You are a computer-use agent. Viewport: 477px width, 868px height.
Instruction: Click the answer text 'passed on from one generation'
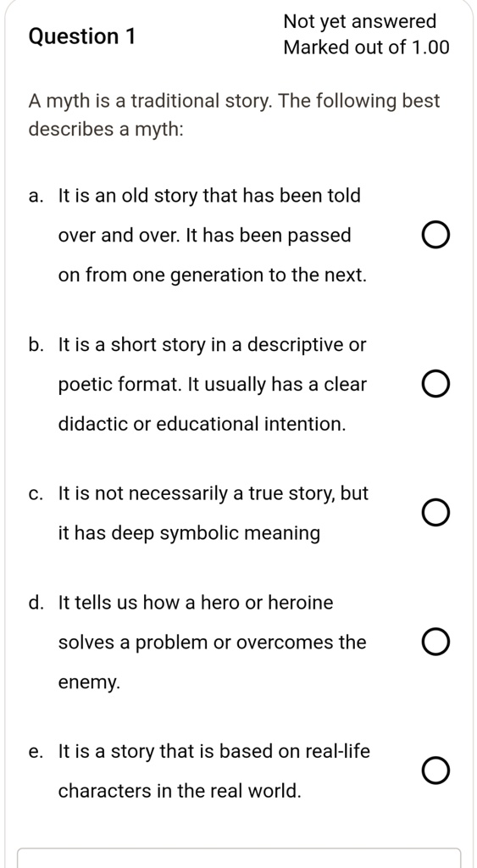click(213, 236)
